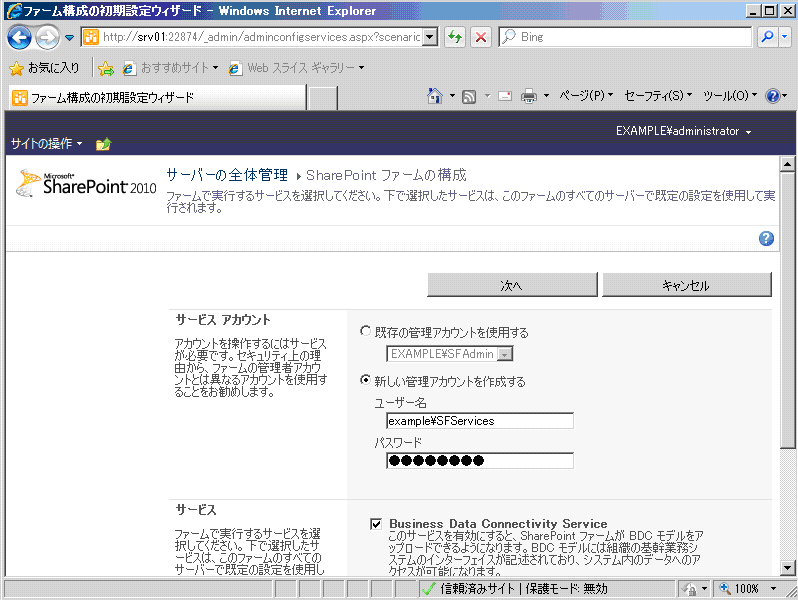Click the status bar privacy icon

pos(690,589)
